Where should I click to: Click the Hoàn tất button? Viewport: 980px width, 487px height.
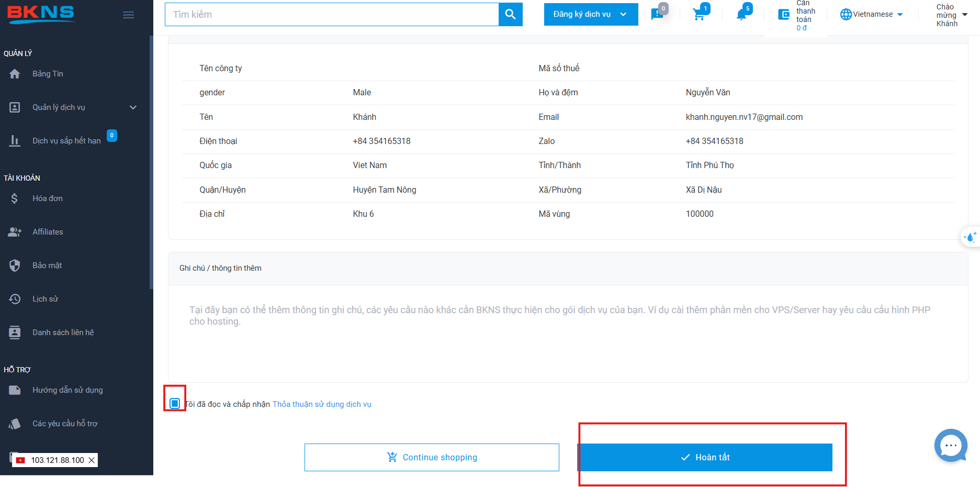coord(705,457)
